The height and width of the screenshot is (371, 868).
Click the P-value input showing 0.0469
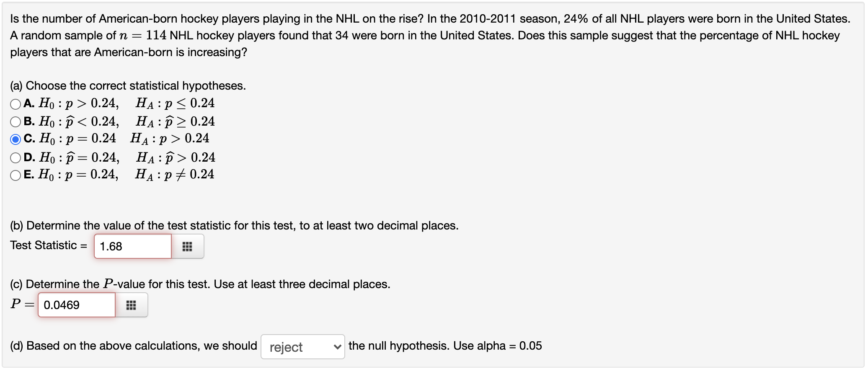76,305
